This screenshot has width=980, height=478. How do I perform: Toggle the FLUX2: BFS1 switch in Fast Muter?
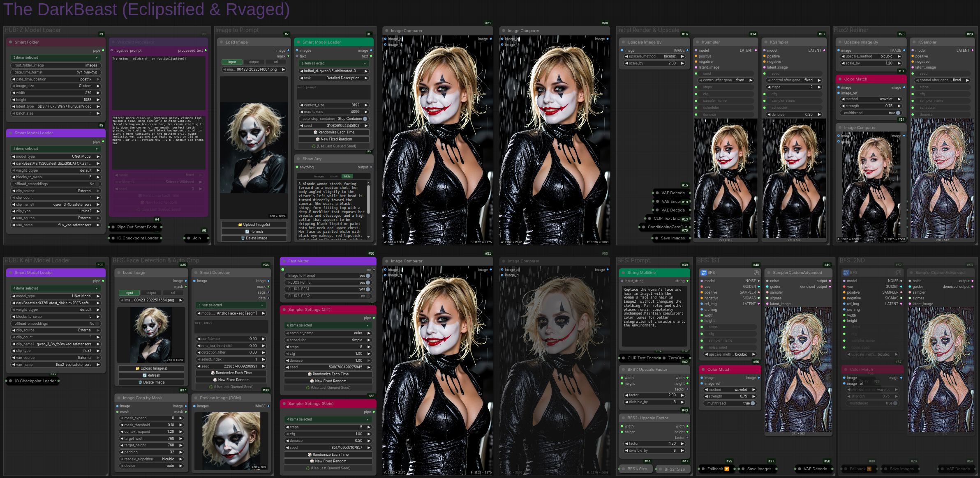368,289
